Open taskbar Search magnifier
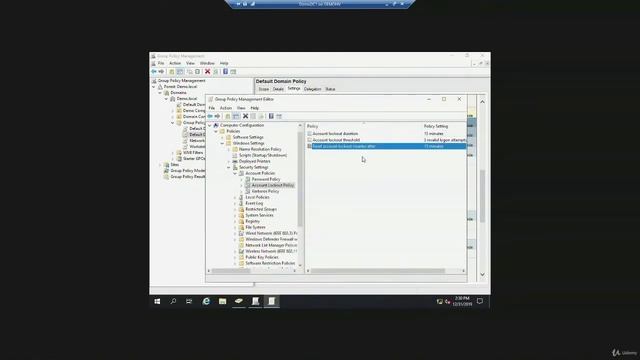Viewport: 640px width, 360px height. [x=173, y=301]
